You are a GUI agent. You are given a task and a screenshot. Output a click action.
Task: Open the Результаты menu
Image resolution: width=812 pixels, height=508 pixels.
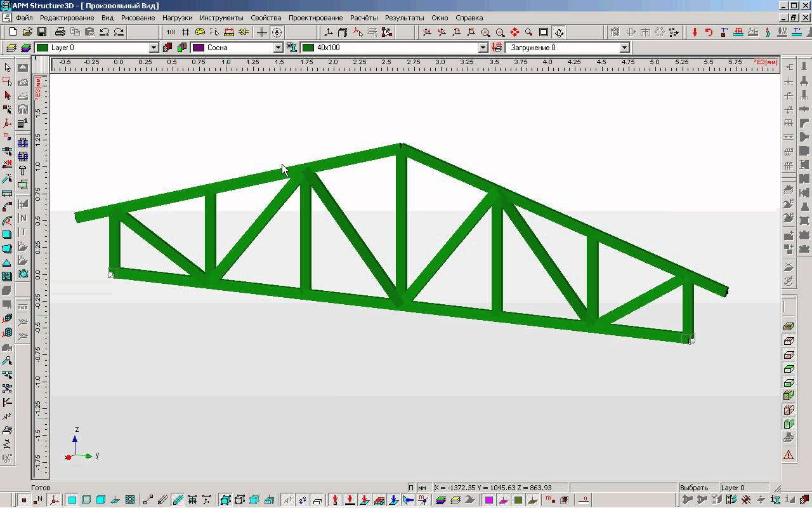[404, 18]
